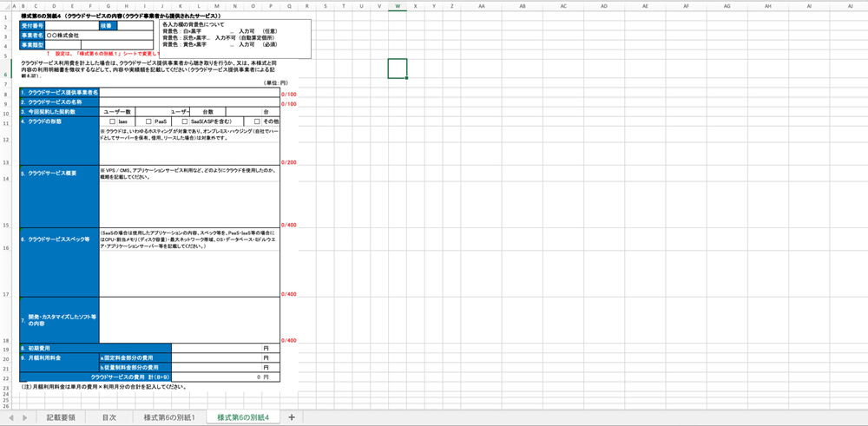The width and height of the screenshot is (868, 426).
Task: Tick the PaaS checkbox
Action: (x=148, y=121)
